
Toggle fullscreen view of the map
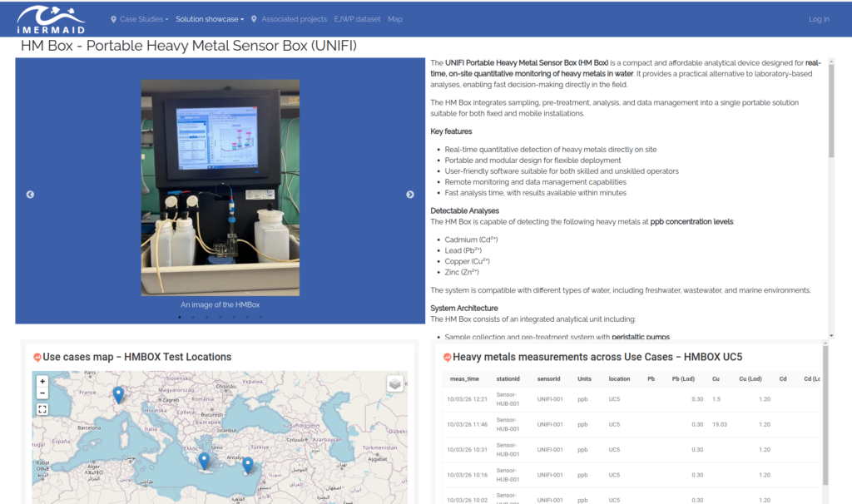click(42, 409)
